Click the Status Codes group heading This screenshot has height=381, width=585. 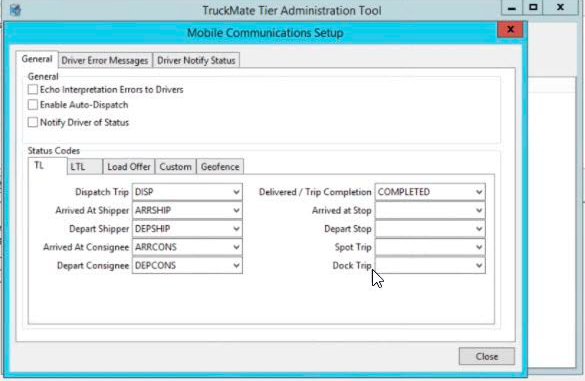(x=54, y=151)
